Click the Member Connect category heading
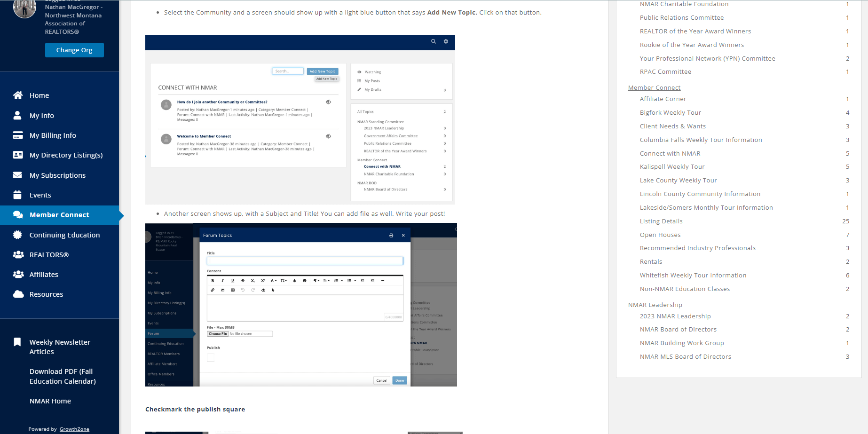 [x=654, y=87]
